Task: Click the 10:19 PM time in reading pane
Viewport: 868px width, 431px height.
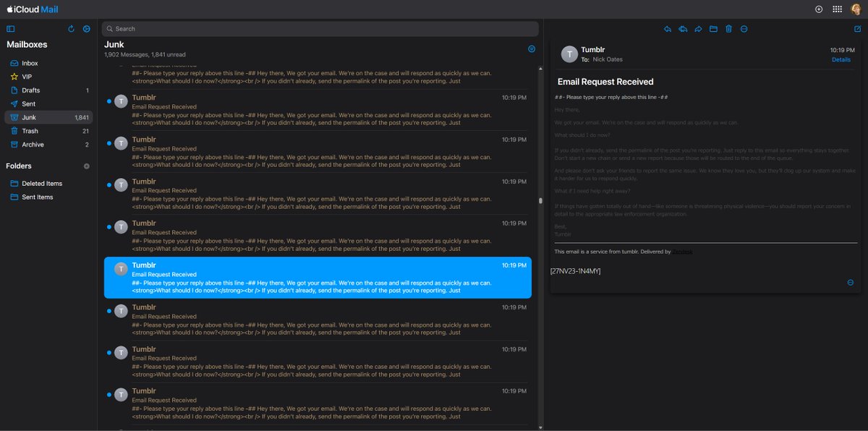Action: (x=842, y=51)
